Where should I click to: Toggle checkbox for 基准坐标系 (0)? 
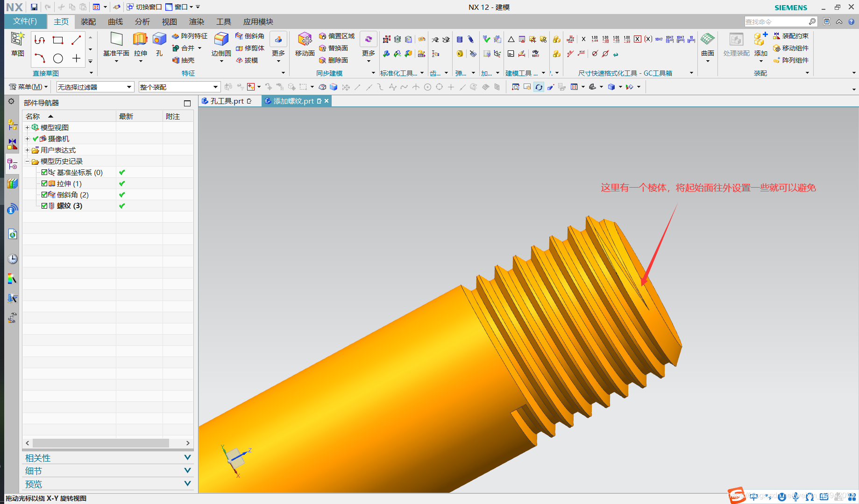point(44,172)
